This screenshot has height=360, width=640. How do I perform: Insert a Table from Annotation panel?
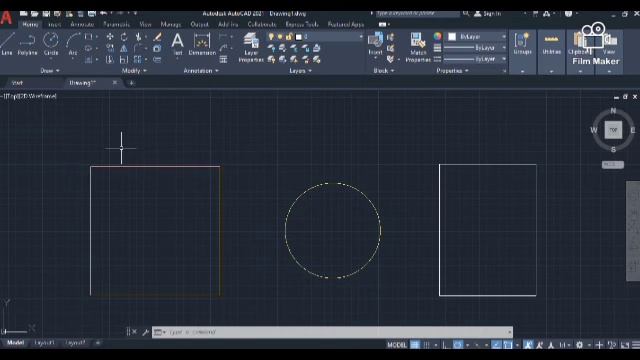pos(223,60)
